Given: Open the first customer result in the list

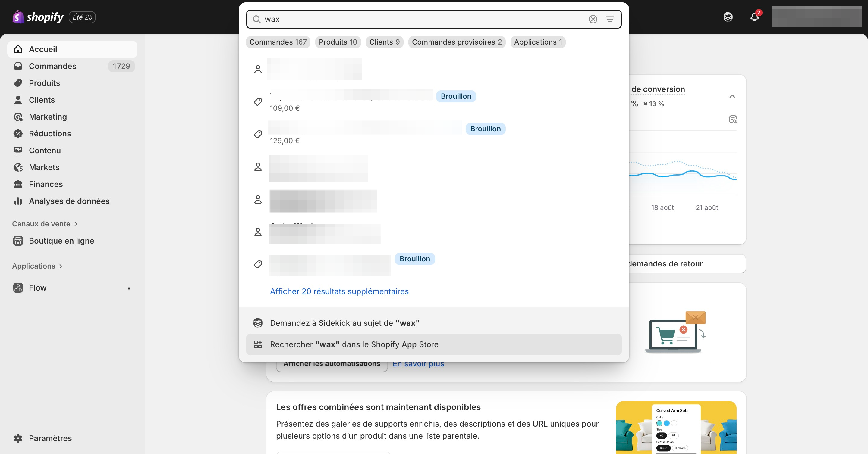Looking at the screenshot, I should click(x=434, y=69).
